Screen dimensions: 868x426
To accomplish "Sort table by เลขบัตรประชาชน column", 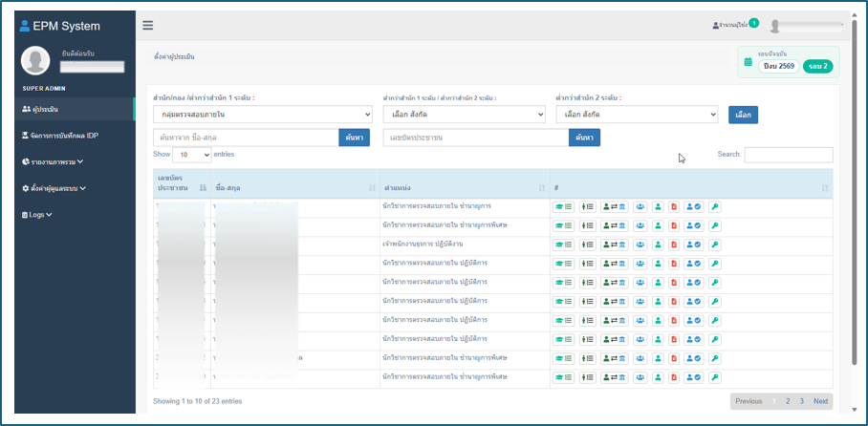I will (x=182, y=183).
